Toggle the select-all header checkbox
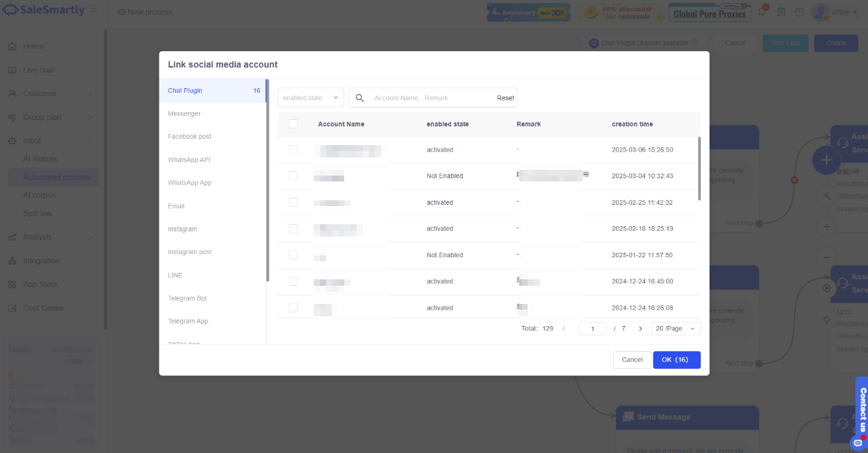 (293, 124)
